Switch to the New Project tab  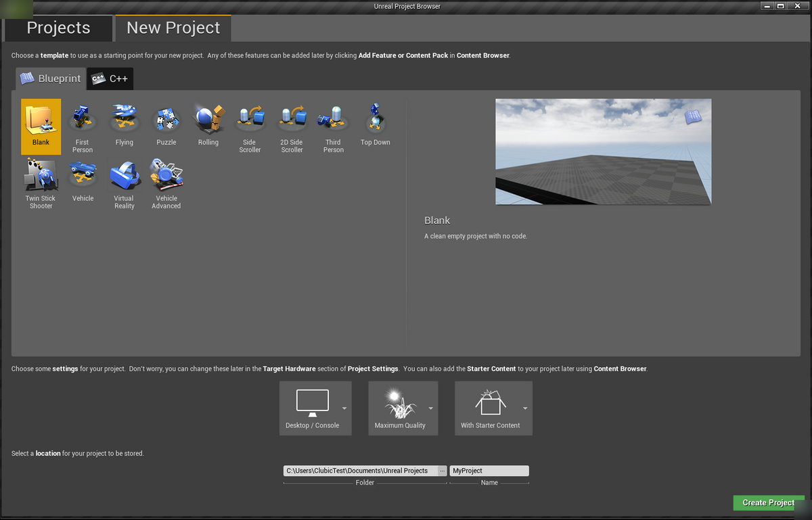tap(173, 28)
